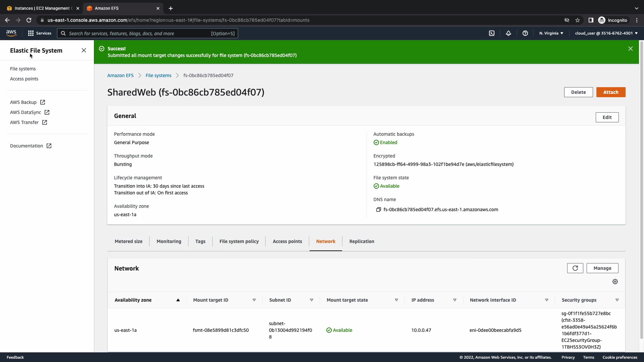The width and height of the screenshot is (644, 362).
Task: Collapse the Elastic File System sidebar
Action: click(x=84, y=50)
